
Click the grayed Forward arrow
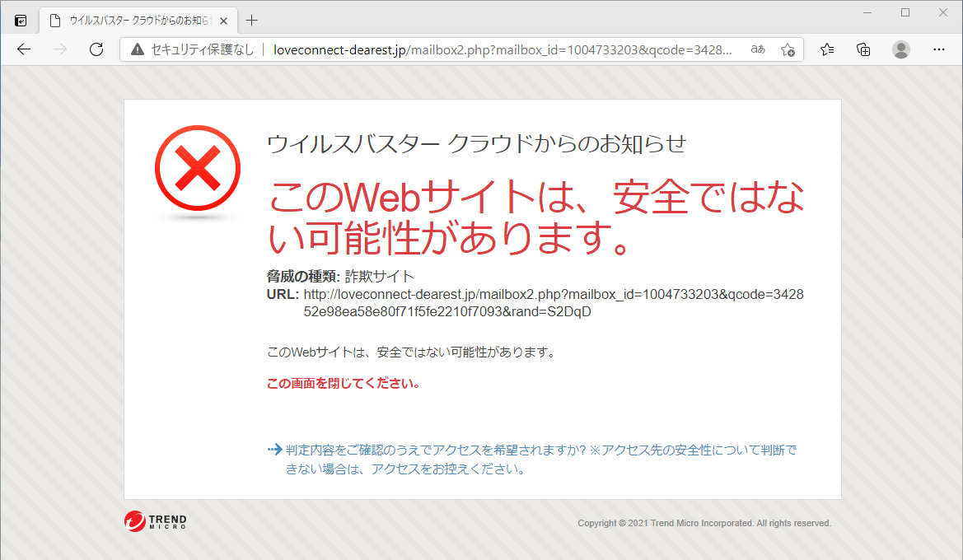click(x=60, y=49)
